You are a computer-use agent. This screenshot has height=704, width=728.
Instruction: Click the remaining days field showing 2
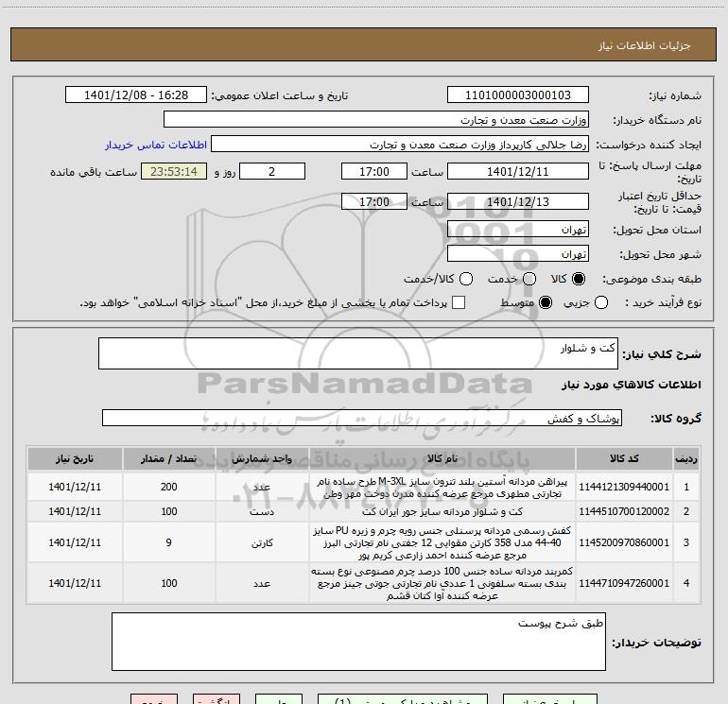(x=272, y=171)
